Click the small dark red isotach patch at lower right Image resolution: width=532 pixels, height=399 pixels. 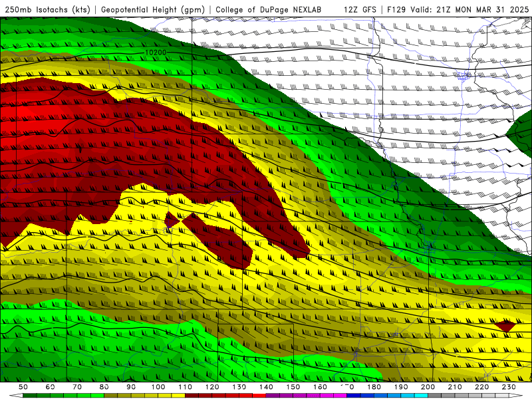[505, 326]
